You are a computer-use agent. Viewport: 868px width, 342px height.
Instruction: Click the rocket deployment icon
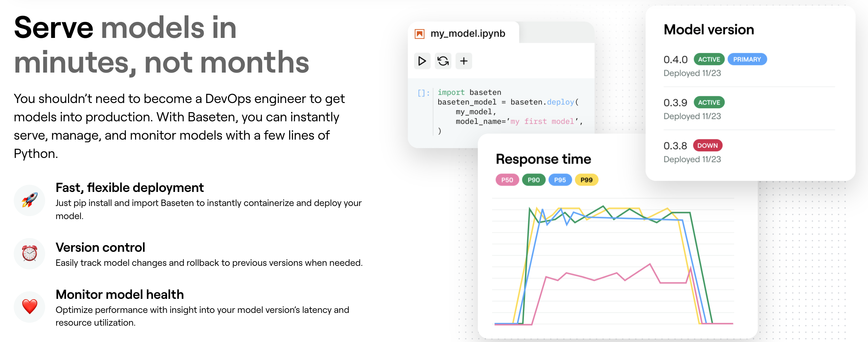29,200
